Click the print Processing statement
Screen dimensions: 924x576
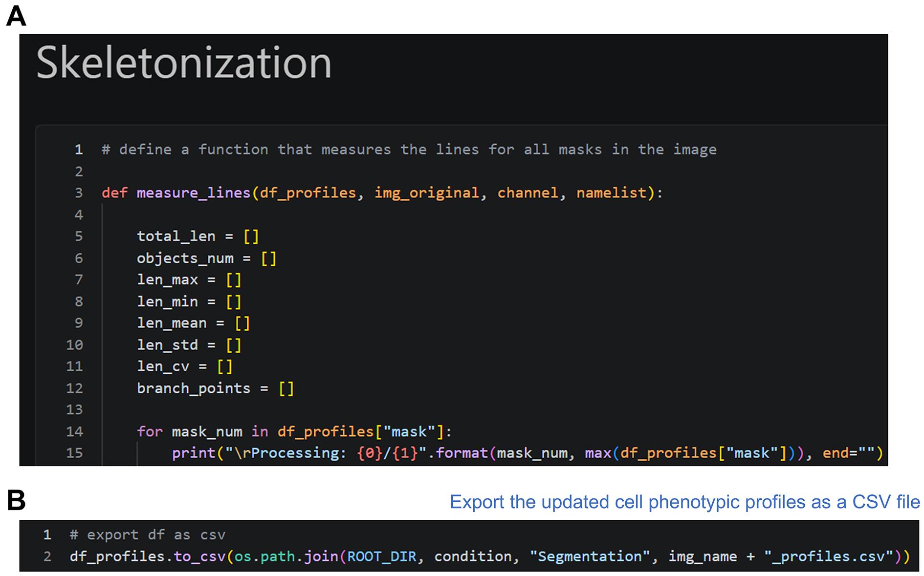(x=528, y=453)
